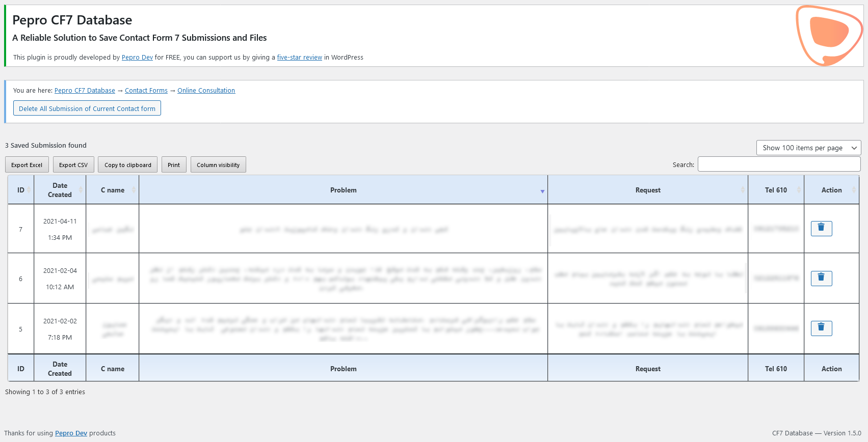Screen dimensions: 868x442
Task: Sort by C name column header
Action: click(x=113, y=190)
